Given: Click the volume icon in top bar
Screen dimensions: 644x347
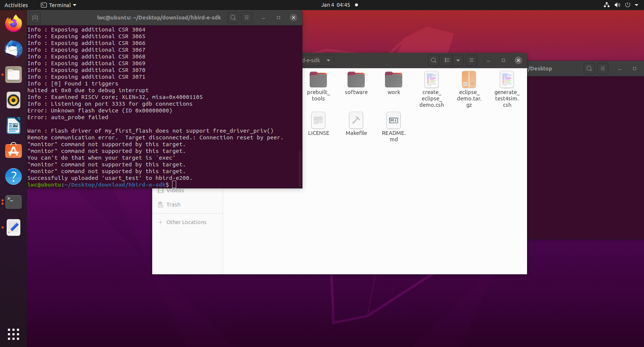Looking at the screenshot, I should click(x=617, y=5).
